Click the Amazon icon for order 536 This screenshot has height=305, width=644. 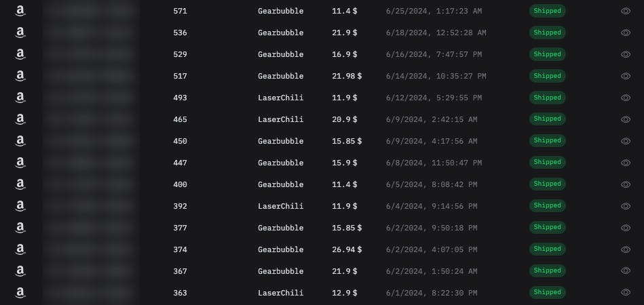tap(20, 33)
